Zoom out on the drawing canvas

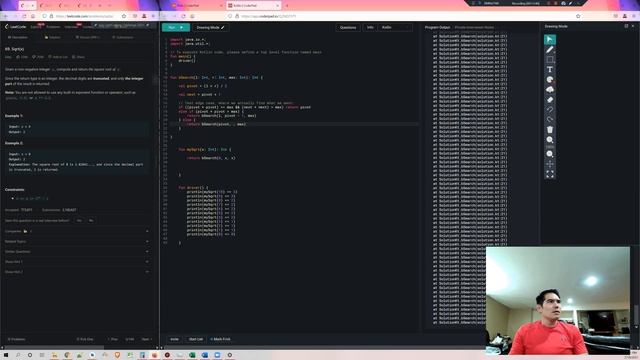(550, 154)
